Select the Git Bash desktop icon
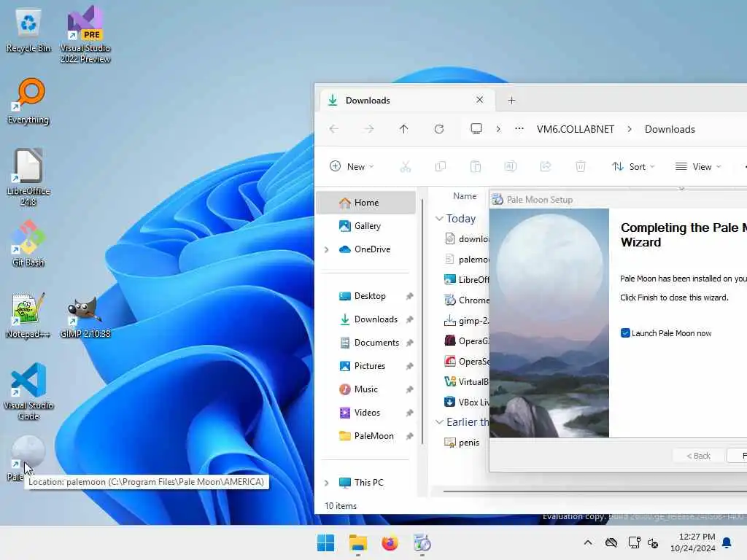This screenshot has width=747, height=560. coord(28,244)
